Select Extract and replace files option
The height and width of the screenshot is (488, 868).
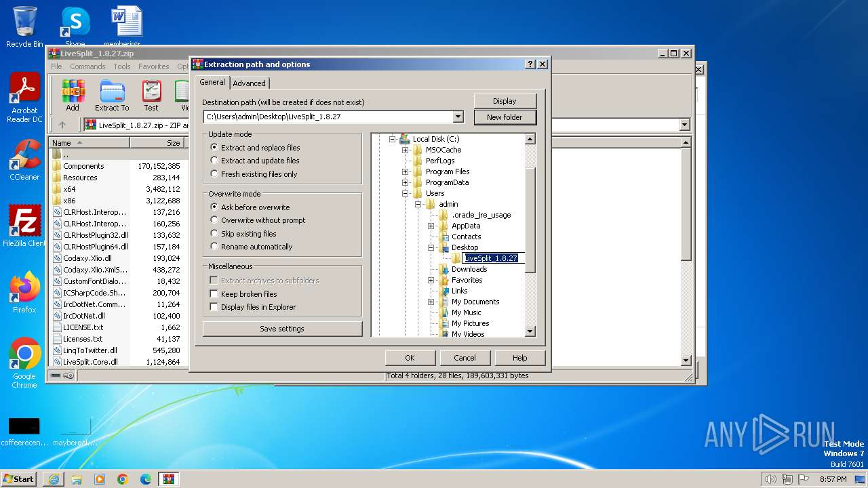[x=254, y=148]
